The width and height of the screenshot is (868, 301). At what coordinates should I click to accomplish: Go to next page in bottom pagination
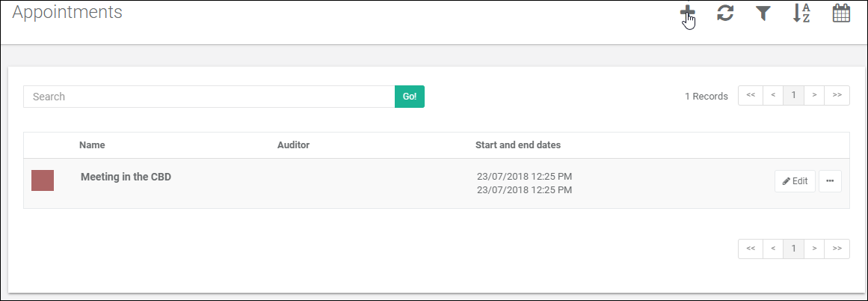[814, 249]
